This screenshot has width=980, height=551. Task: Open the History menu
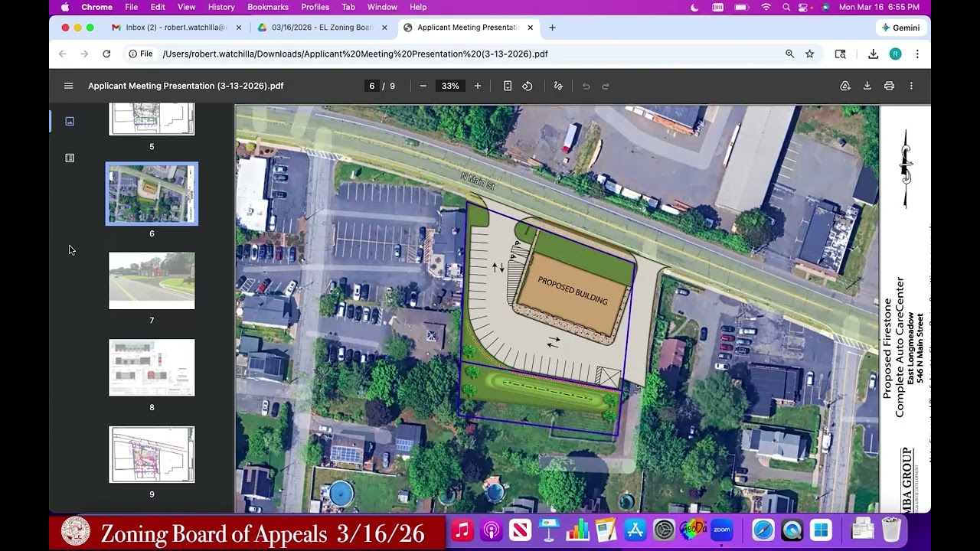[221, 7]
